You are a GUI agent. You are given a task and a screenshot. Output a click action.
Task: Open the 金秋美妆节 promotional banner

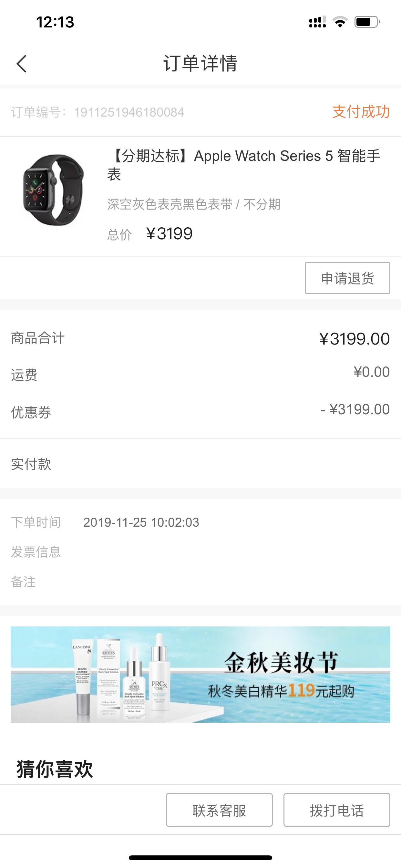(x=200, y=674)
